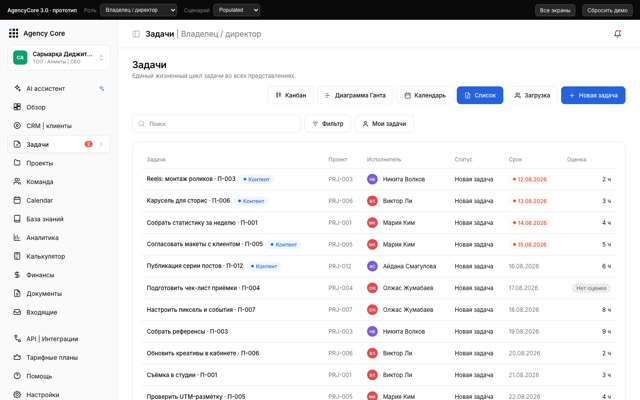Open task Обновить креативы в кабинете · П-006
The width and height of the screenshot is (640, 400).
202,353
